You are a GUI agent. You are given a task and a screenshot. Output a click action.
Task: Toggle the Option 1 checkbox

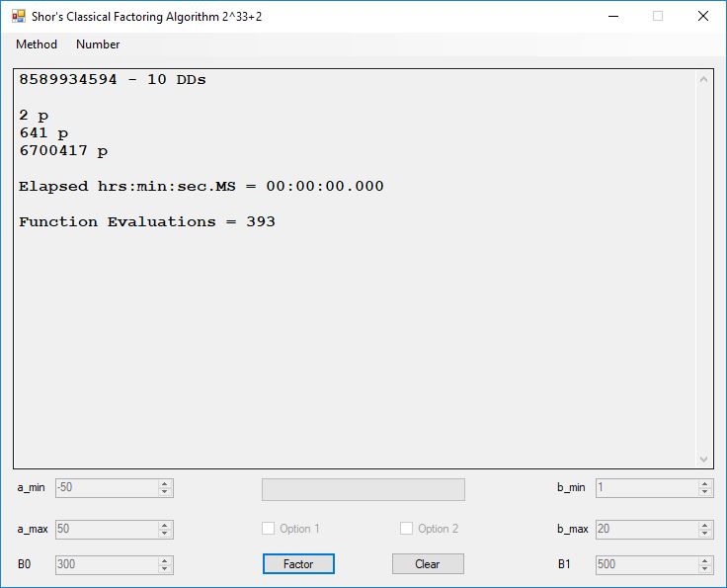(269, 529)
